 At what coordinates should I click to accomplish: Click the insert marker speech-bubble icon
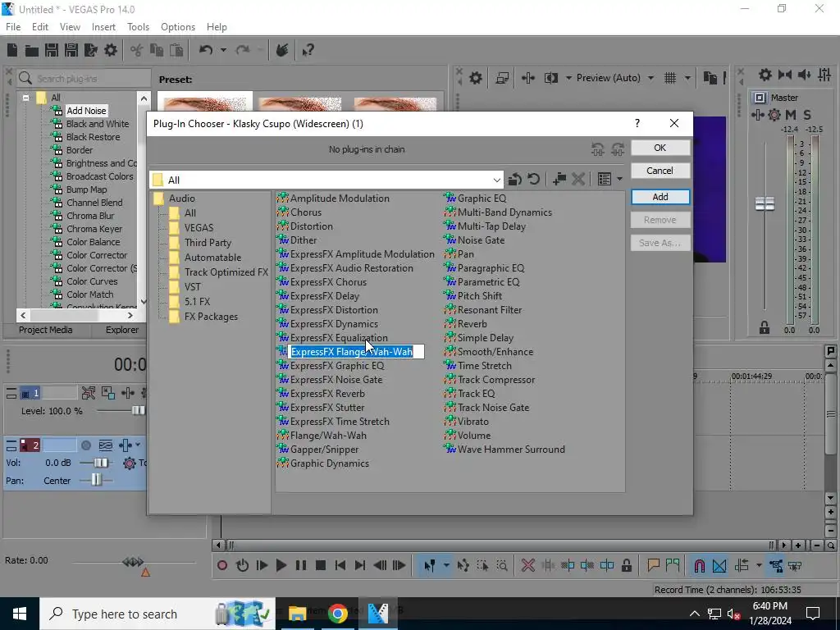pyautogui.click(x=653, y=565)
